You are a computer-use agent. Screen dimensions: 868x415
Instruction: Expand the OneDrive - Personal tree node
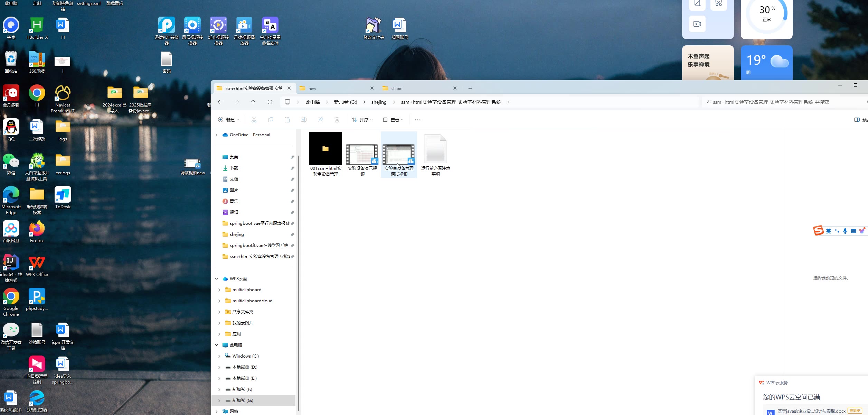[x=217, y=135]
